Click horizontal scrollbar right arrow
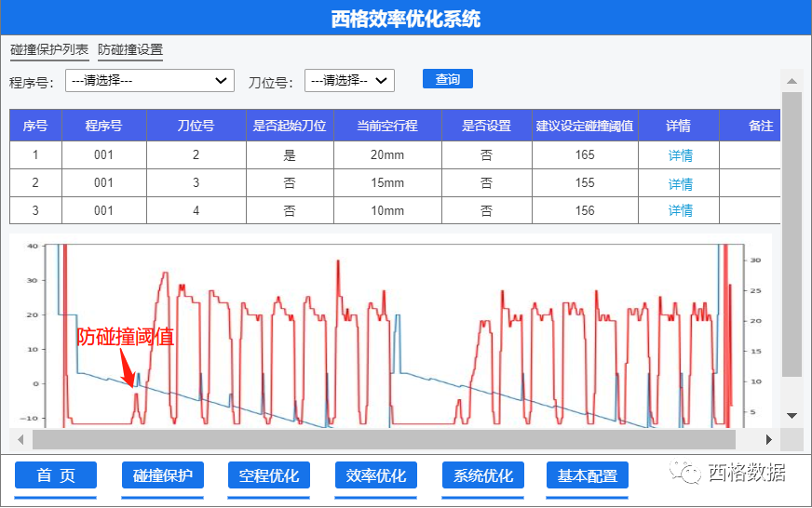This screenshot has height=508, width=812. [x=769, y=439]
